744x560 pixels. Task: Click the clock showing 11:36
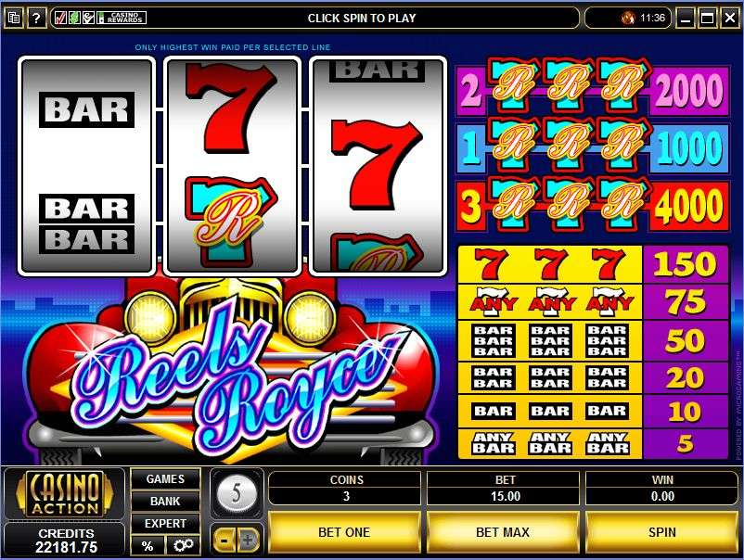tap(652, 18)
